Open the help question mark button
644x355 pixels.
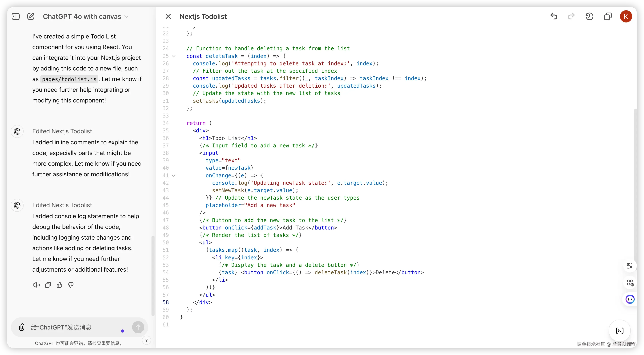[x=147, y=340]
